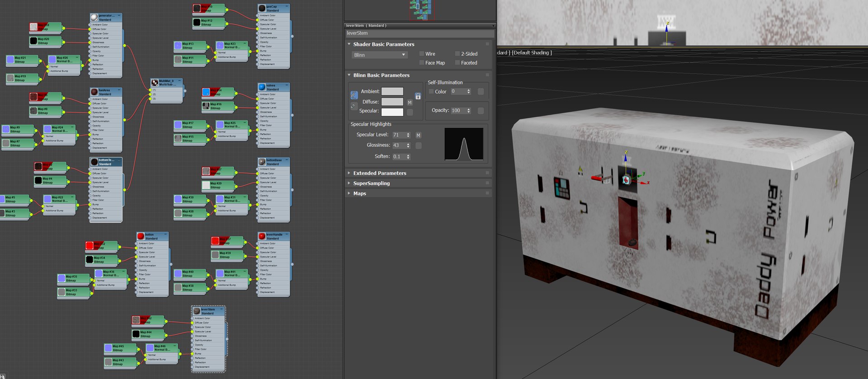Screen dimensions: 868x379
Task: Click the Map #20 bitmap node thumbnail
Action: click(x=33, y=41)
